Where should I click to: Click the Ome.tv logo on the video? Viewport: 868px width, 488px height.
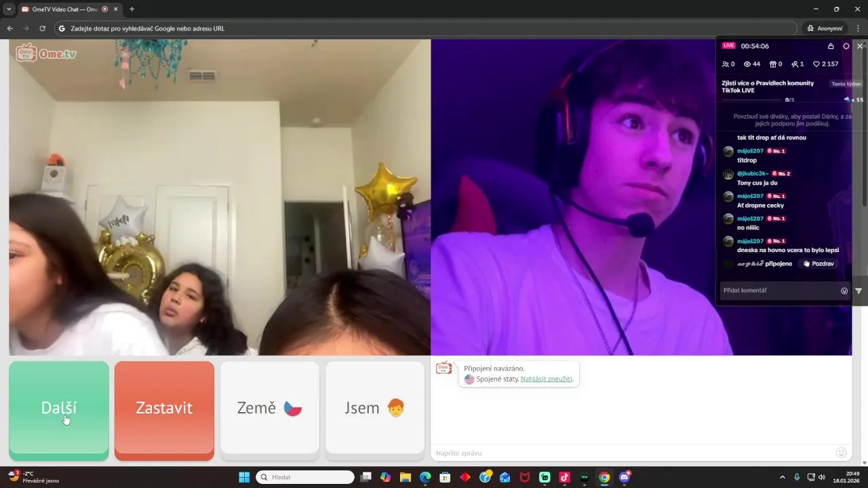(46, 53)
